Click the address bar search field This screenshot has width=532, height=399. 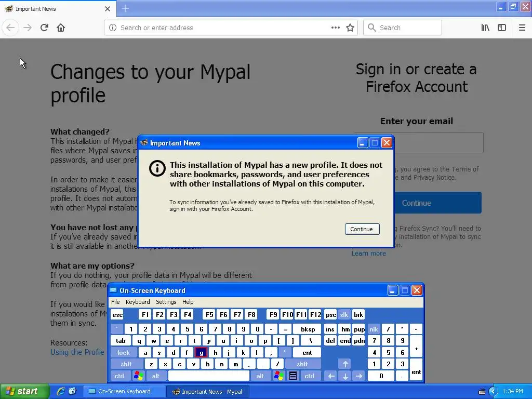coord(224,28)
